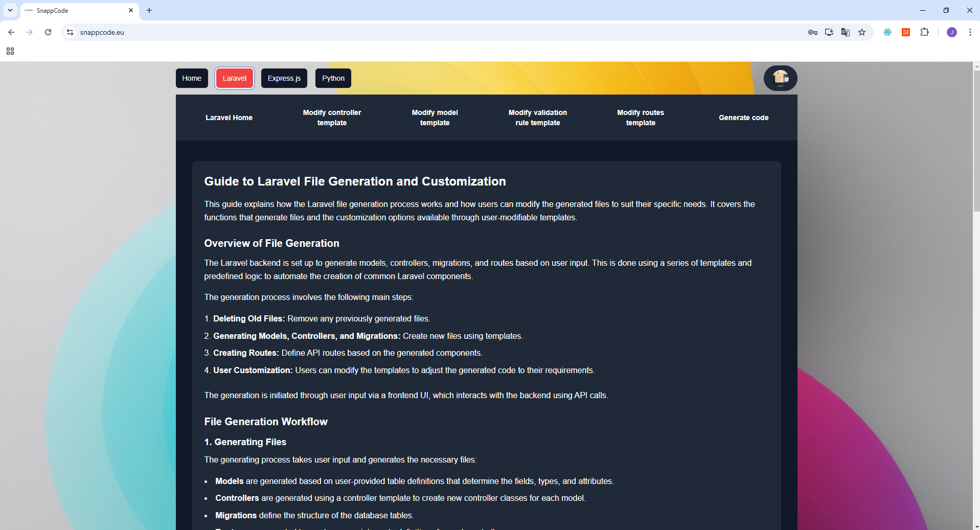Image resolution: width=980 pixels, height=530 pixels.
Task: Reload the current page
Action: click(x=48, y=32)
